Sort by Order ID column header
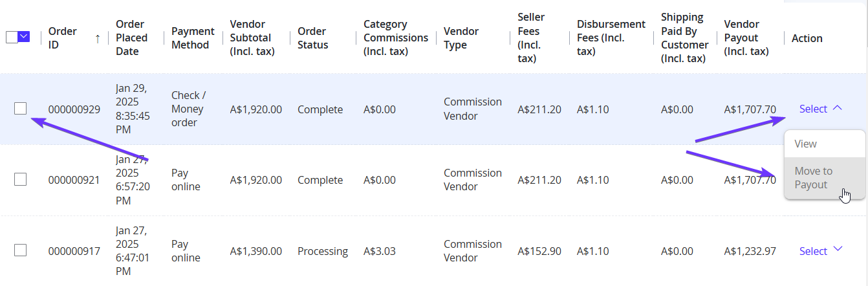Image resolution: width=868 pixels, height=286 pixels. tap(63, 38)
